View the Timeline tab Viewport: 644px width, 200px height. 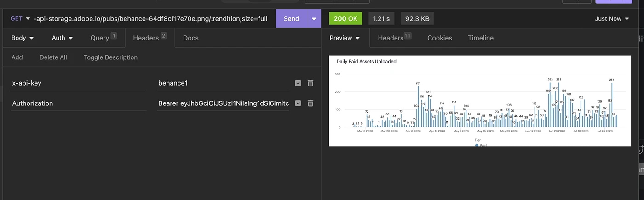point(480,38)
